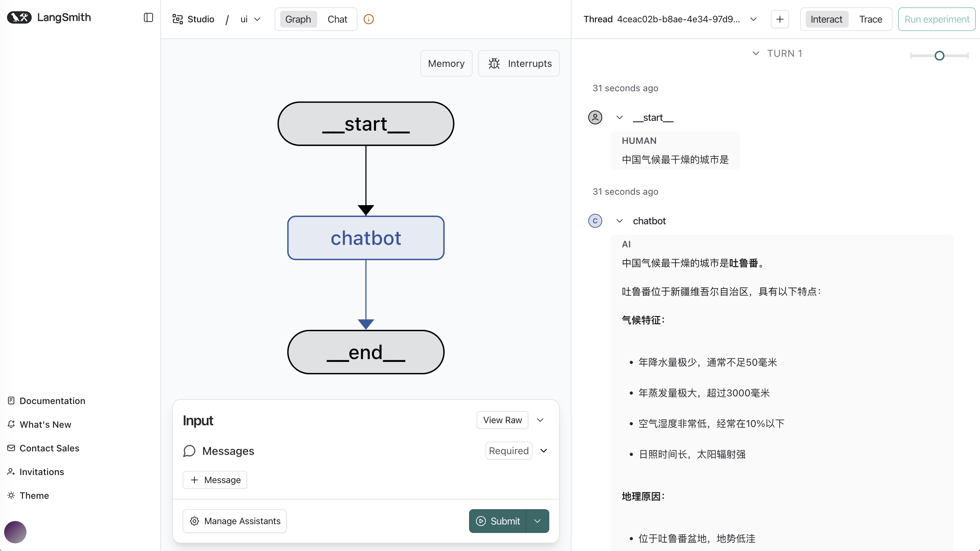
Task: Open the Documentation link
Action: pyautogui.click(x=52, y=401)
